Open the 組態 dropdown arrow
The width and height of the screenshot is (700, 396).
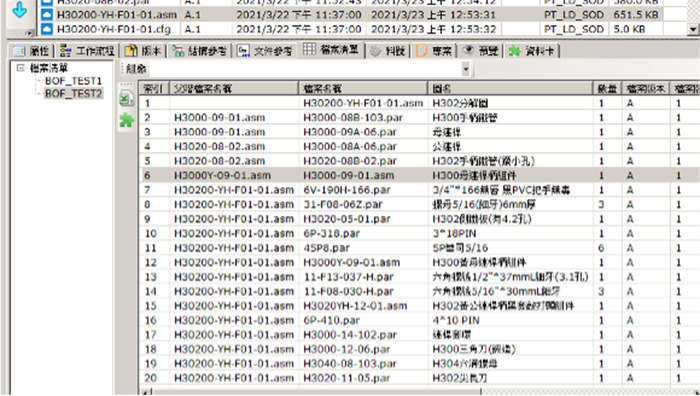click(x=466, y=69)
